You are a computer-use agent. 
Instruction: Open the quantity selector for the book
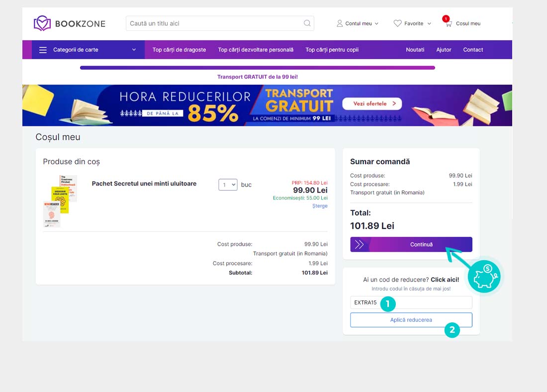(228, 185)
